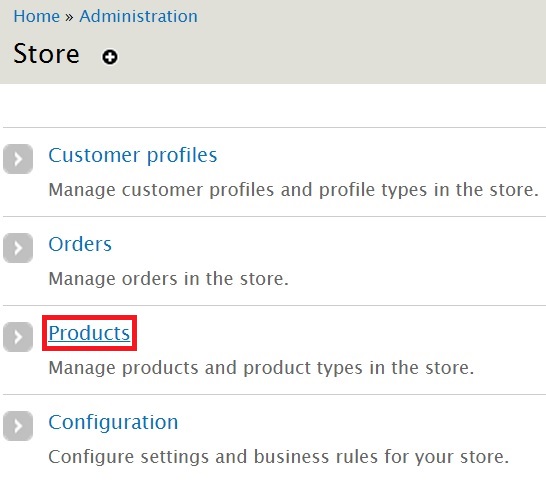Click the Store page title
The width and height of the screenshot is (546, 485).
click(x=46, y=54)
